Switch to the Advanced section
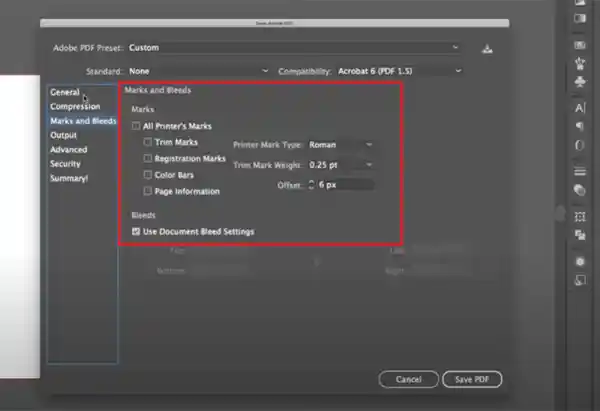 [x=68, y=150]
